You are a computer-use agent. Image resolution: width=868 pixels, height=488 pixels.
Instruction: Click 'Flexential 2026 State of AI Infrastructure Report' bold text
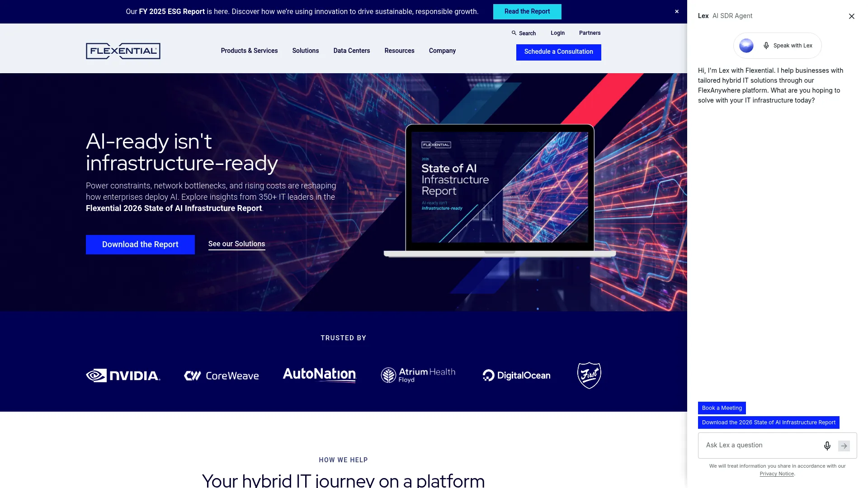click(174, 208)
